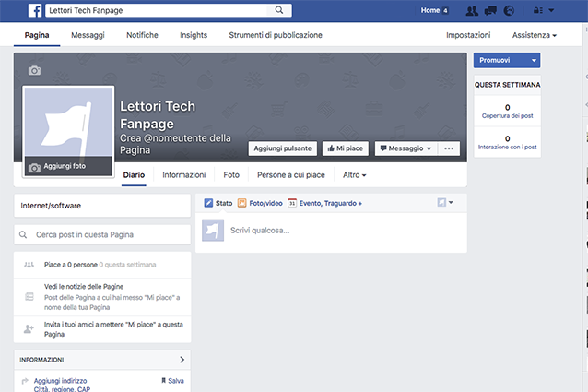The width and height of the screenshot is (588, 392).
Task: Click Copertura dei post stat link
Action: [507, 116]
